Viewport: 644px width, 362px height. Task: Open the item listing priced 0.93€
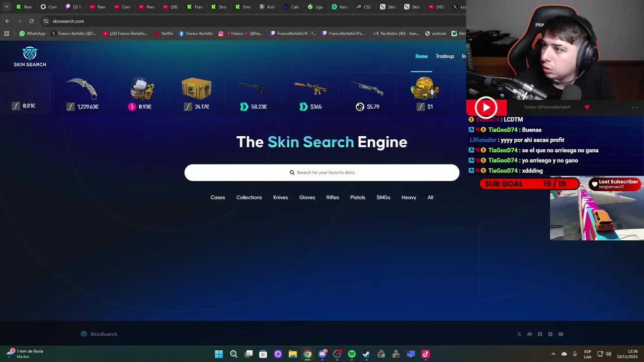click(x=140, y=94)
